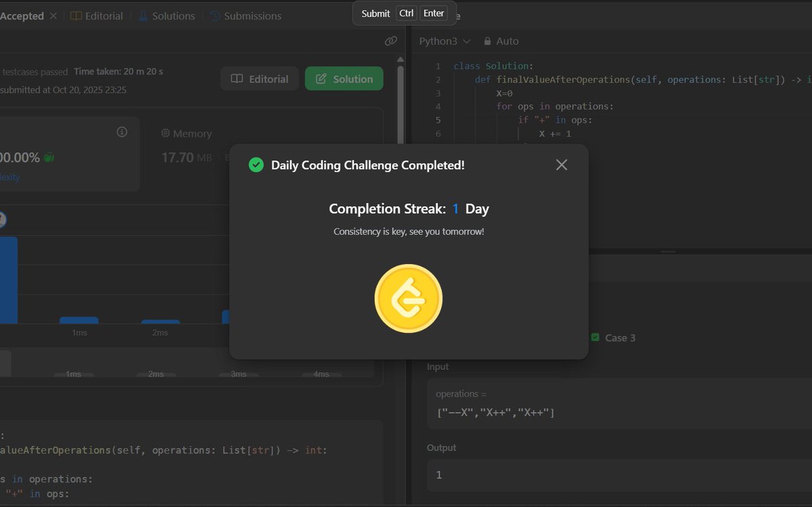Viewport: 812px width, 507px height.
Task: Click the 4ms label in distribution minimap
Action: pos(321,374)
